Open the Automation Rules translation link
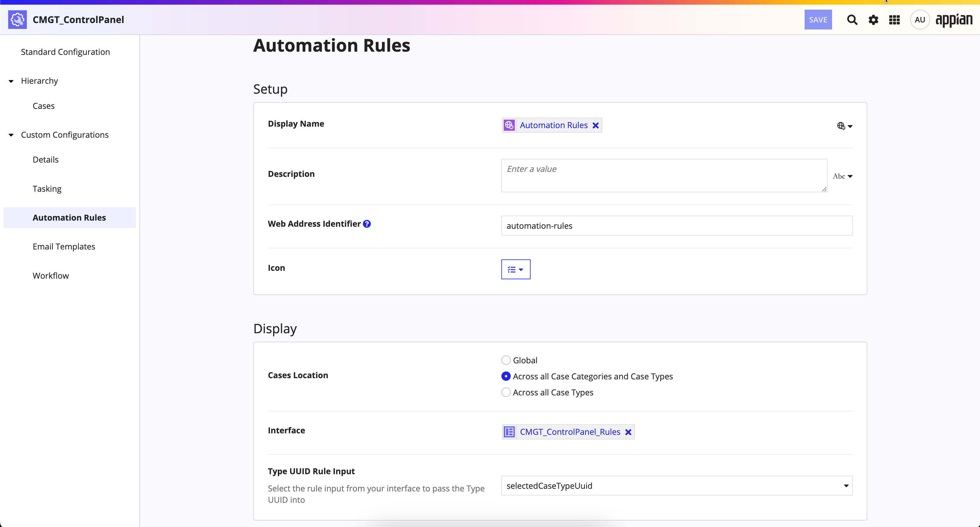This screenshot has height=527, width=980. coord(554,125)
